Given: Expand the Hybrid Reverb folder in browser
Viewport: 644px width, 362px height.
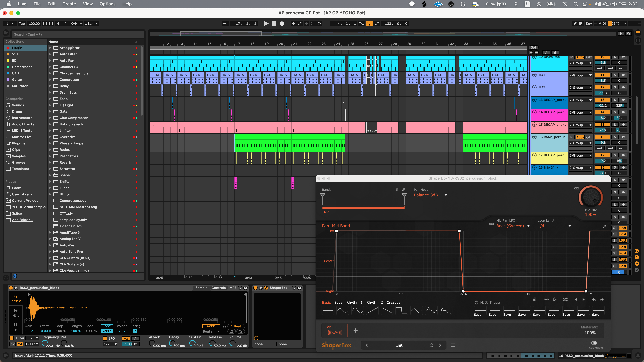Looking at the screenshot, I should [x=50, y=124].
